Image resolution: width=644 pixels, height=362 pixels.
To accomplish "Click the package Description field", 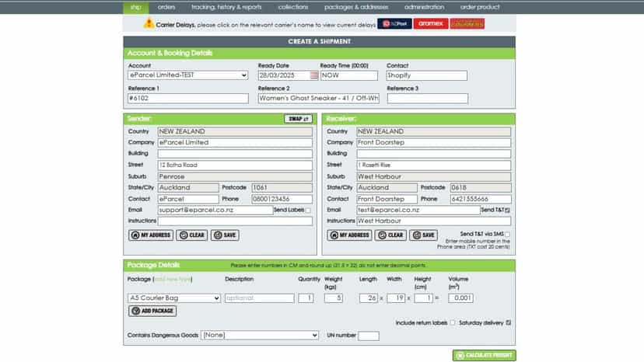I will pos(260,298).
